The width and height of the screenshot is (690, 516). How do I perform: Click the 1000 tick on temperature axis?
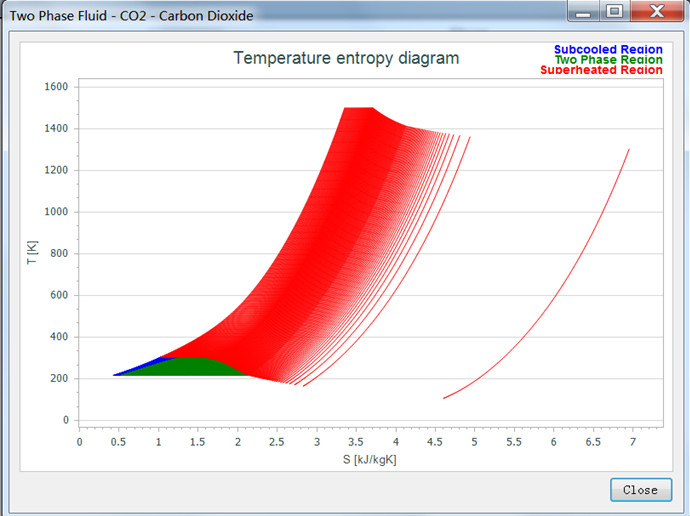(x=56, y=212)
